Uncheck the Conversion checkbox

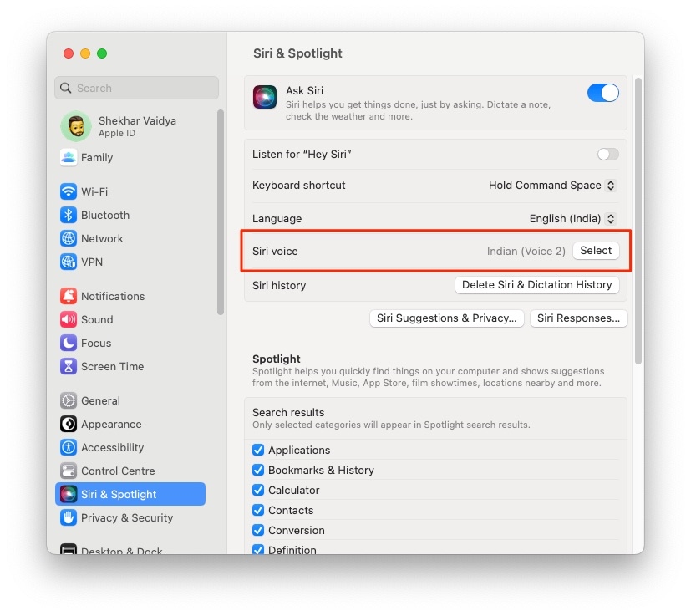258,530
